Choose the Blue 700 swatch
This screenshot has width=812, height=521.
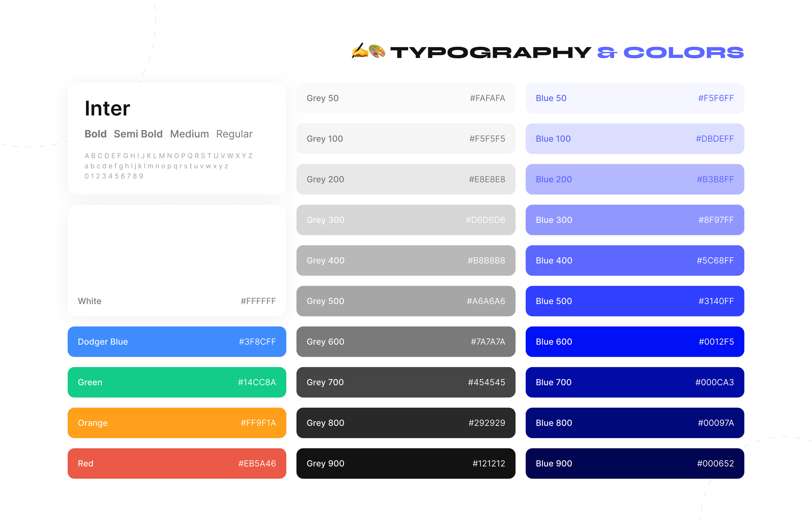[635, 382]
